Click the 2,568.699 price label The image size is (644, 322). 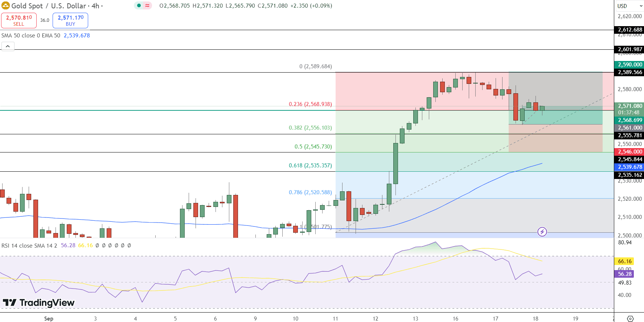pyautogui.click(x=629, y=120)
